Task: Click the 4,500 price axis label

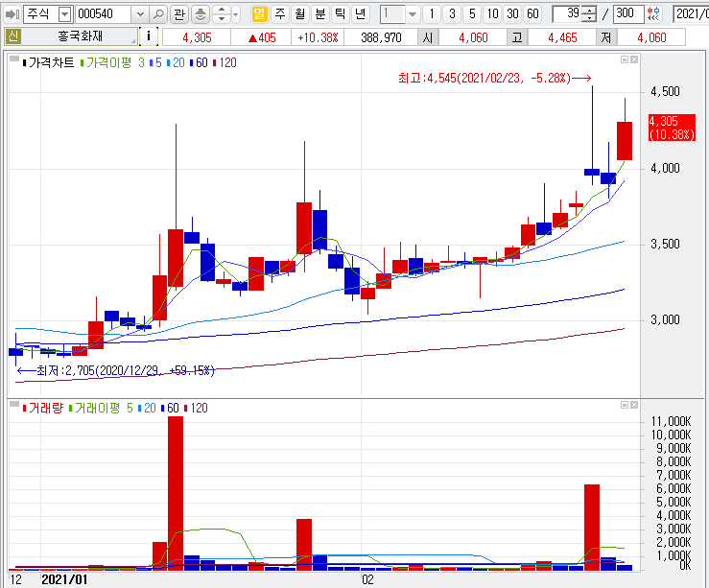Action: (665, 92)
